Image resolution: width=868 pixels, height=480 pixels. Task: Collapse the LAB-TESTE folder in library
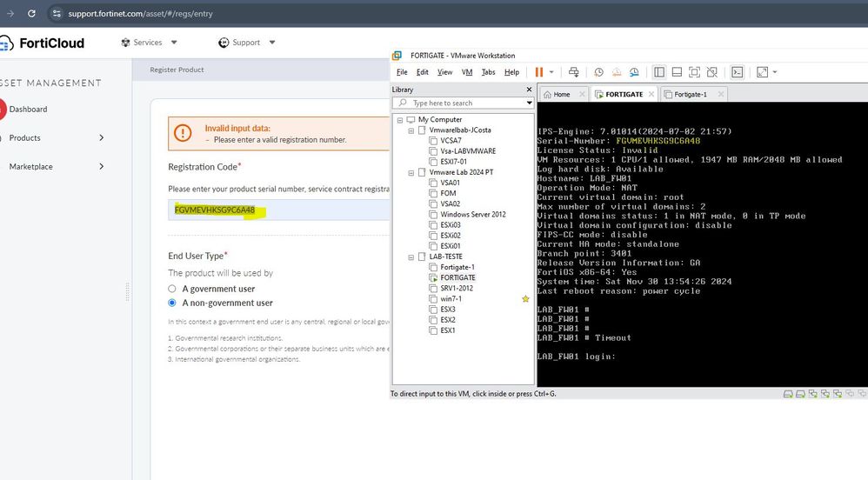click(x=411, y=257)
